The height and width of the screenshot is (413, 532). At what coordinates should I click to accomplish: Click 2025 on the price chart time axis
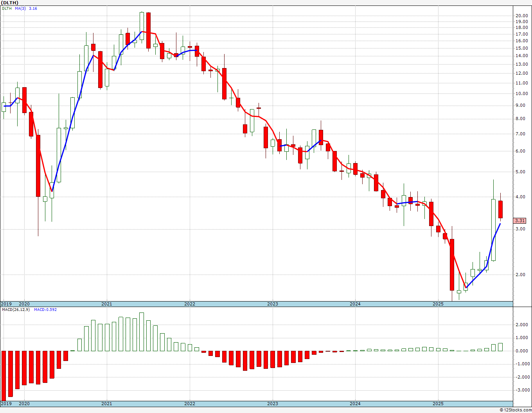click(x=438, y=304)
